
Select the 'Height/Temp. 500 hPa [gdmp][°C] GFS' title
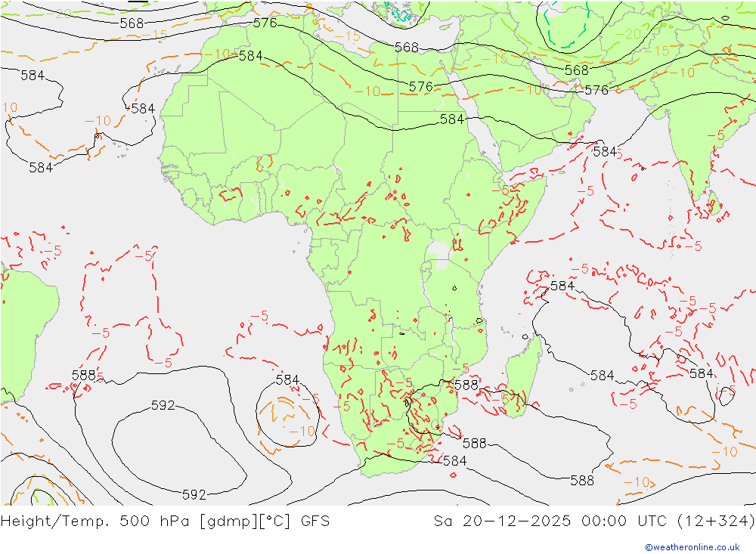(x=166, y=522)
